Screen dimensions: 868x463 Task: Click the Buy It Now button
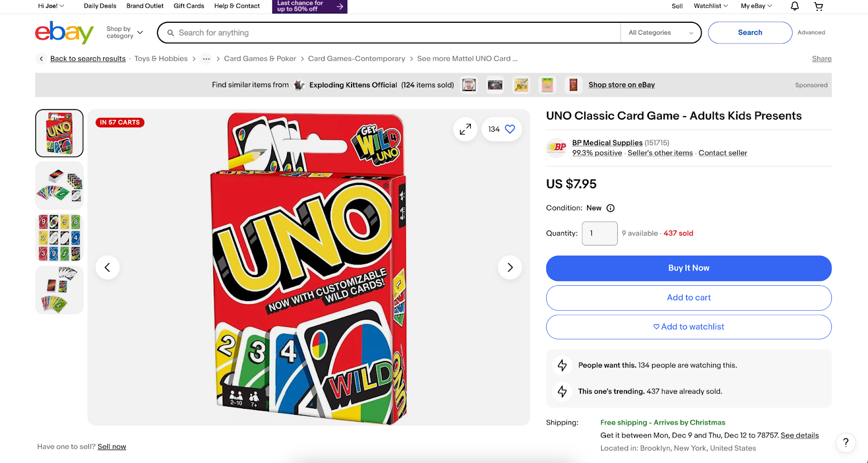click(688, 268)
